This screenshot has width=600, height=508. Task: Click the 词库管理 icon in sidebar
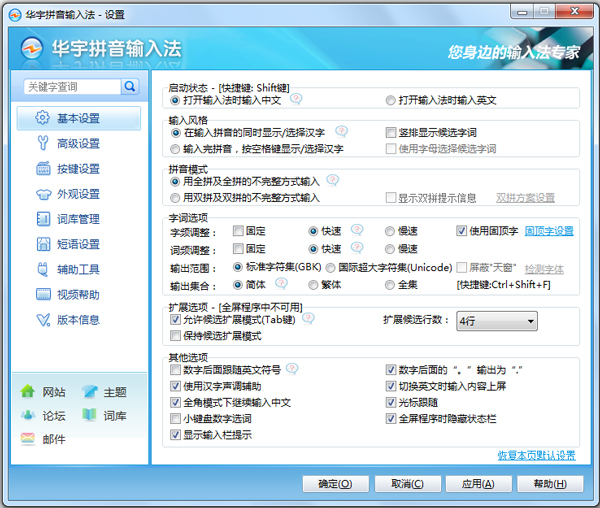42,219
